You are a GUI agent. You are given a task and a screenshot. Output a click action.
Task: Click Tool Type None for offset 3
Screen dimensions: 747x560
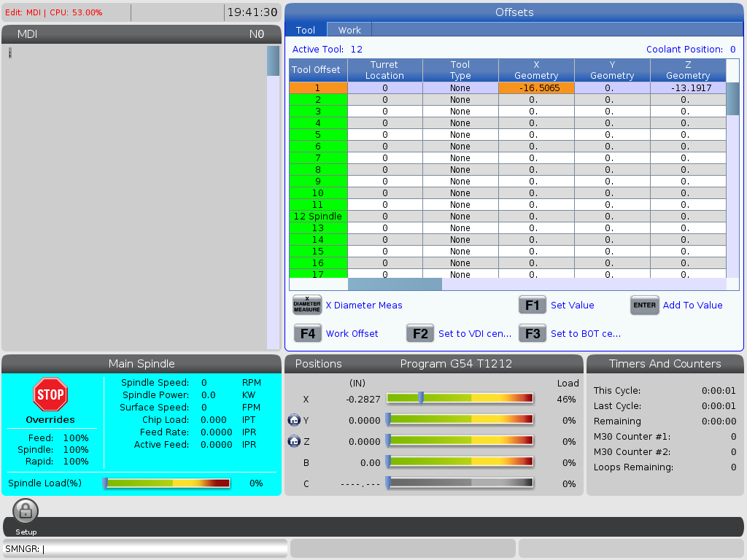[x=460, y=111]
